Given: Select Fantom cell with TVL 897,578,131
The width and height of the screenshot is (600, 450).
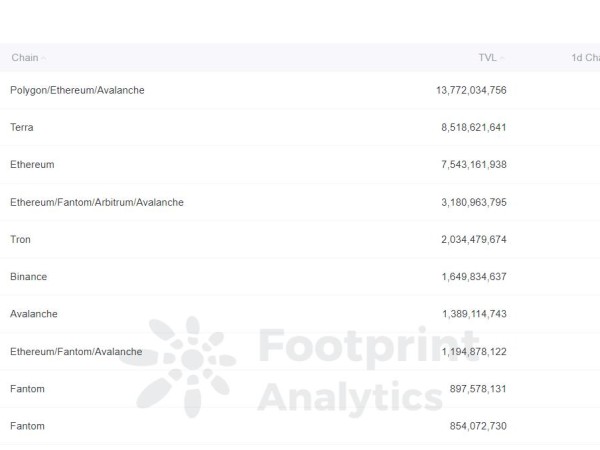Looking at the screenshot, I should point(27,389).
